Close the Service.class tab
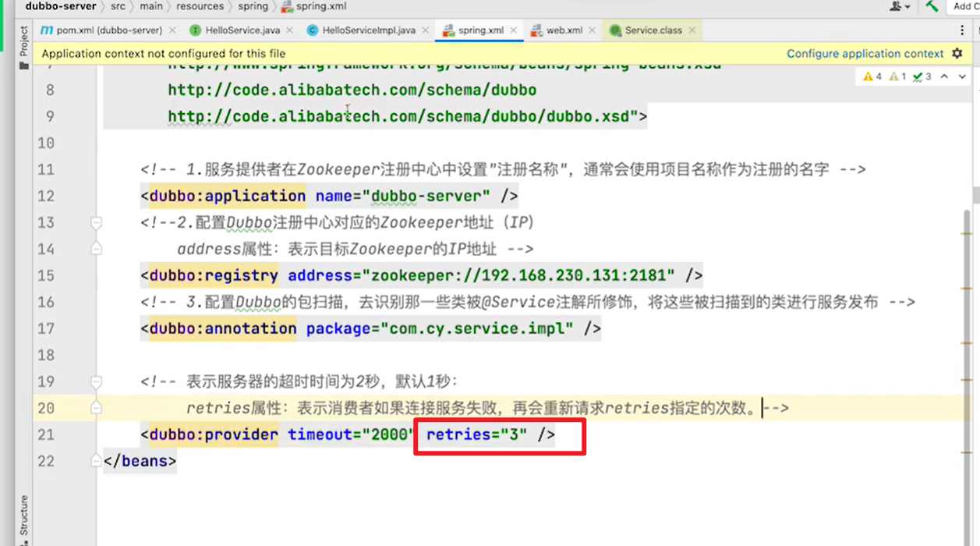The height and width of the screenshot is (546, 980). 692,30
